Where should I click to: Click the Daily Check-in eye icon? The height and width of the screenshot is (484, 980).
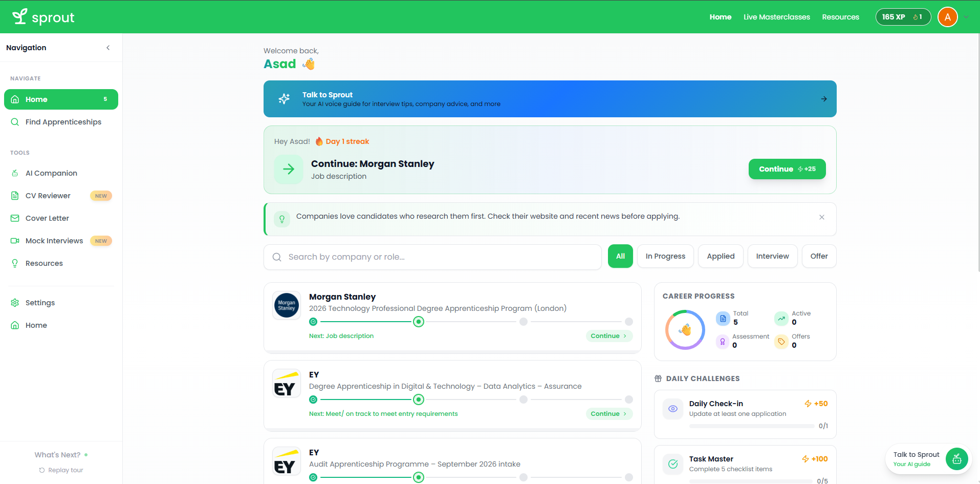point(673,409)
